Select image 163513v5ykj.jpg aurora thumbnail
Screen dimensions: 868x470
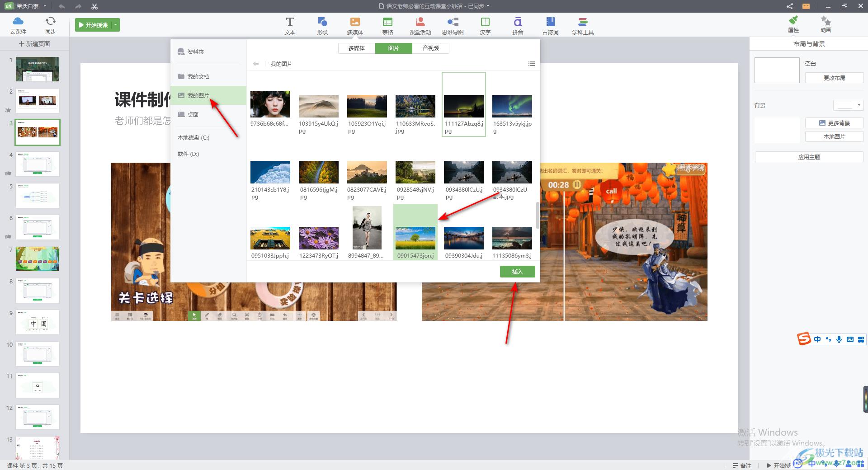[512, 106]
